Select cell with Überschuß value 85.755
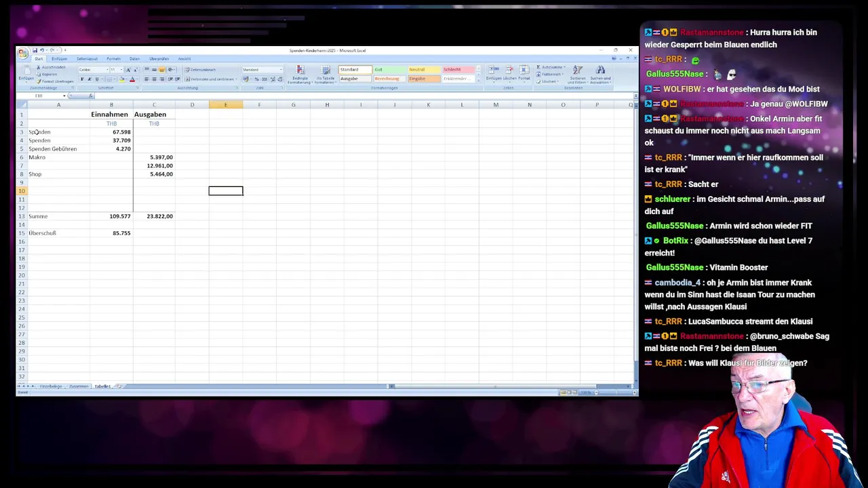Viewport: 868px width, 488px height. pyautogui.click(x=112, y=233)
